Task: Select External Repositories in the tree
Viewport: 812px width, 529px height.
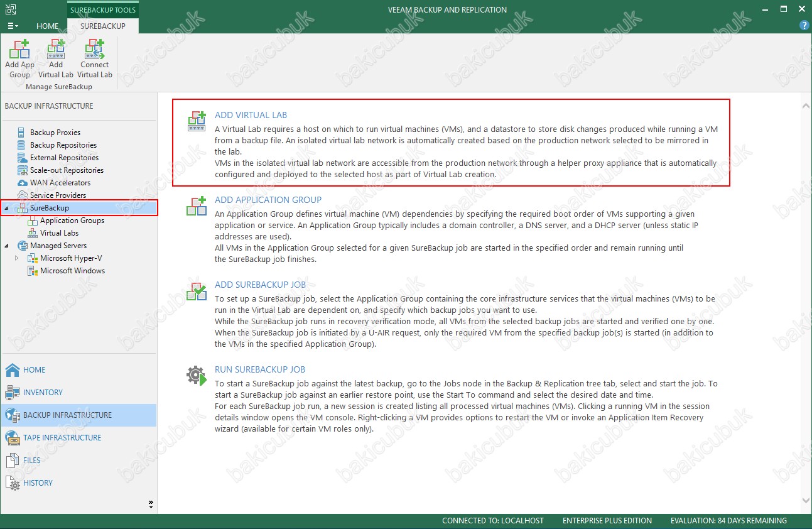Action: [x=64, y=158]
